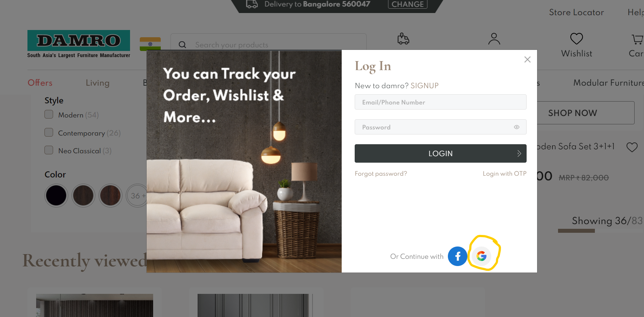Open the user account profile icon
The width and height of the screenshot is (644, 317).
[x=494, y=39]
